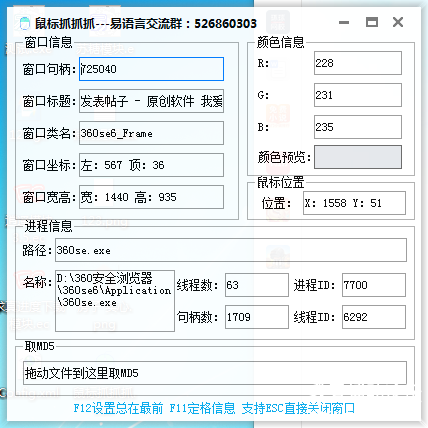Click the B value field showing 235
The image size is (428, 428).
(358, 127)
